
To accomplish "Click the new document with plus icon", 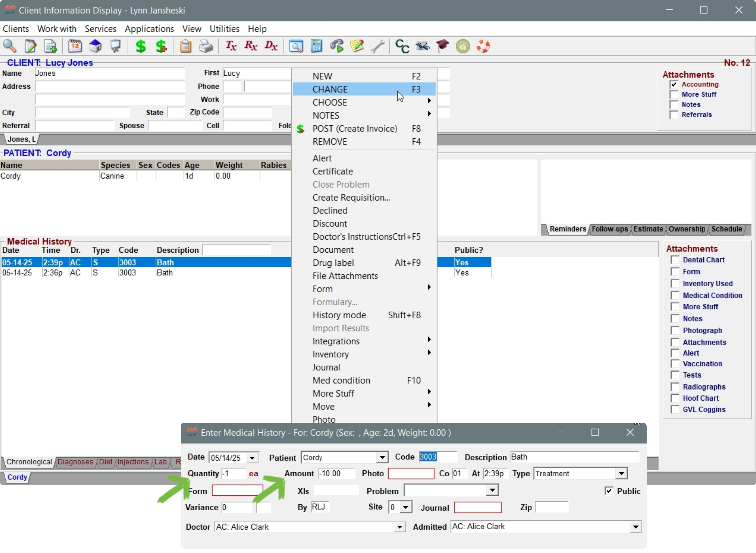I will click(50, 46).
